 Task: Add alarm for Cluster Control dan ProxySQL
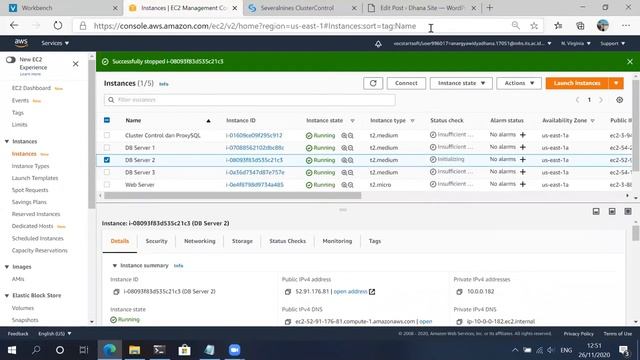point(523,135)
